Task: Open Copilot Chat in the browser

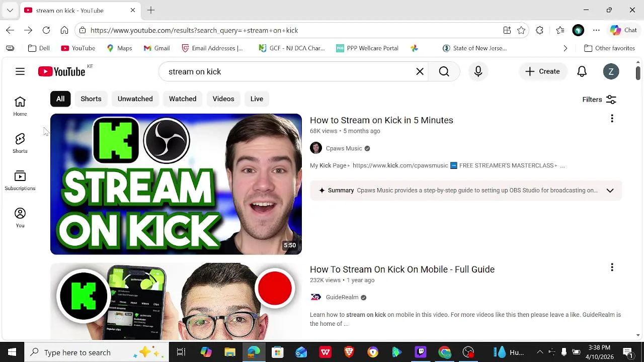Action: pyautogui.click(x=623, y=30)
